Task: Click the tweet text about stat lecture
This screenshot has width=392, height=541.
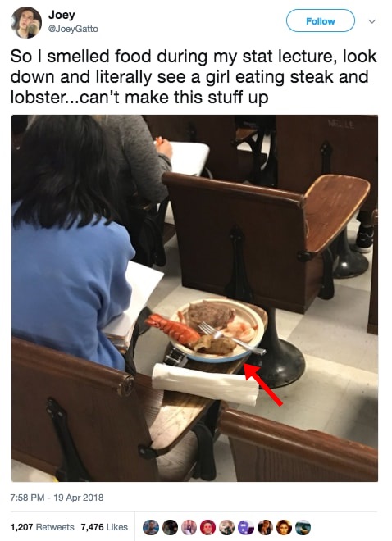Action: point(194,77)
